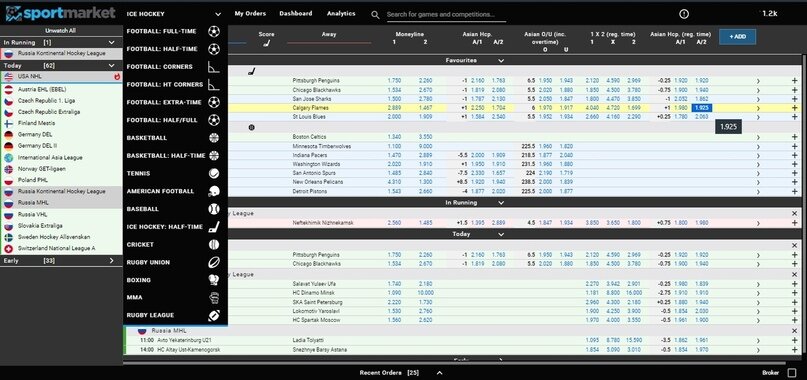Expand St Louis Blues row chevron
Viewport: 807px width, 380px height.
click(x=758, y=117)
